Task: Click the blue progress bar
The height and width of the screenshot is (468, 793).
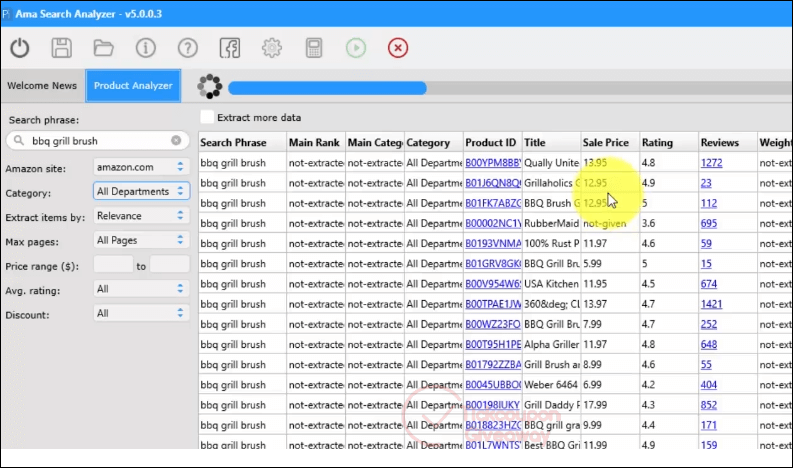Action: (x=327, y=88)
